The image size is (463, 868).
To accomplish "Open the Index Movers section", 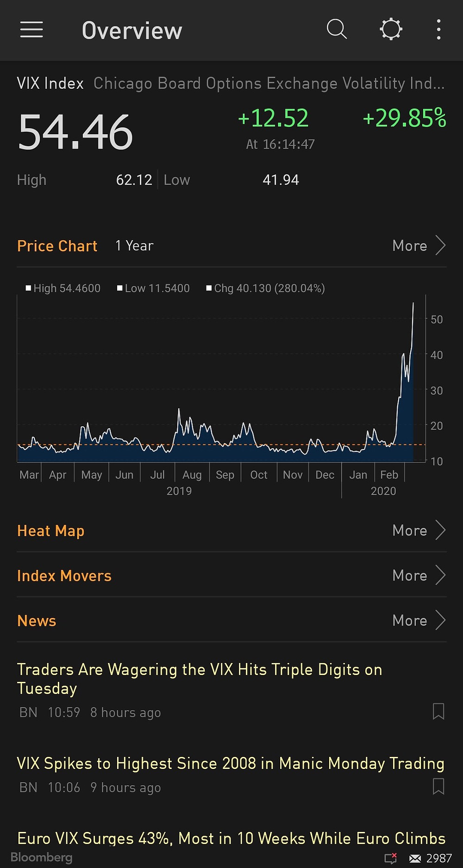I will click(x=64, y=575).
